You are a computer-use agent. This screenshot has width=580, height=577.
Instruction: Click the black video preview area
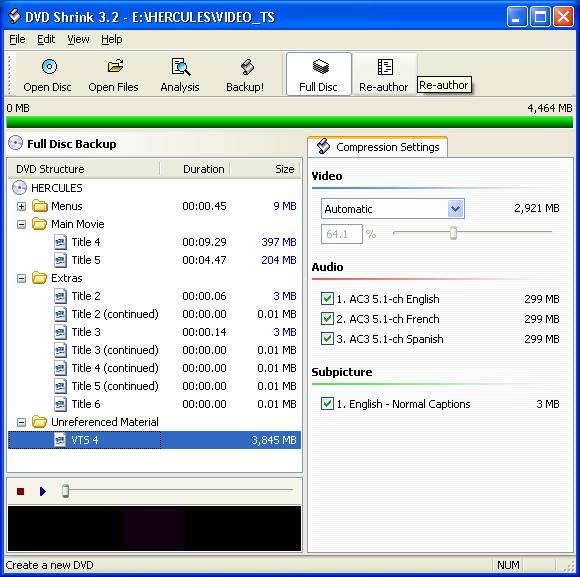154,529
